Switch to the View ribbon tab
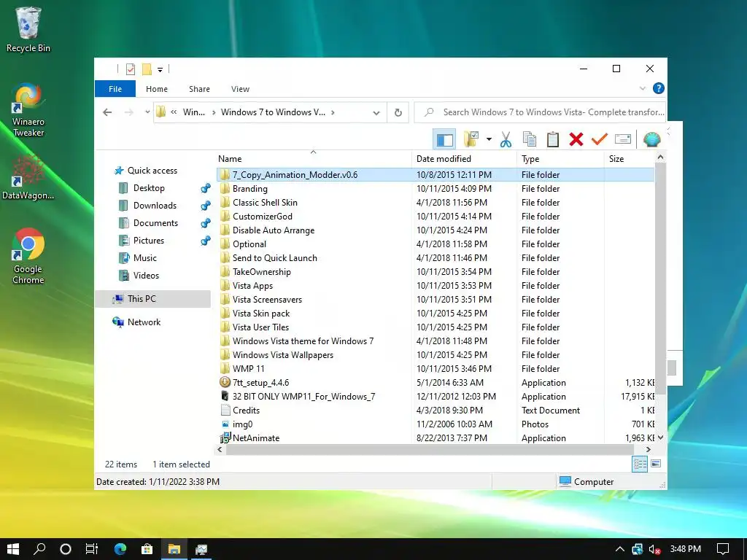 click(x=240, y=89)
